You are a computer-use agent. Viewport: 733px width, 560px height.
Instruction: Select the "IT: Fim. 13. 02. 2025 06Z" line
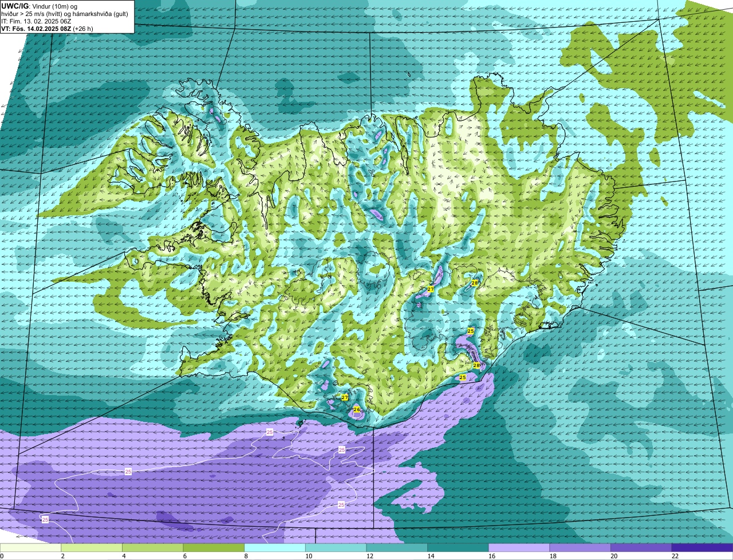point(36,21)
